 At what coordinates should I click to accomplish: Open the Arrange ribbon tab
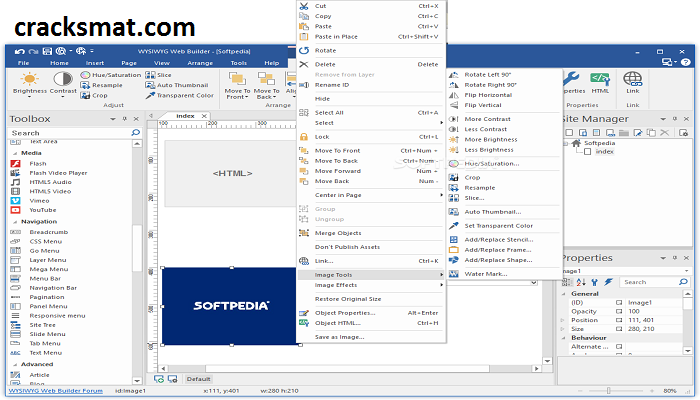200,63
